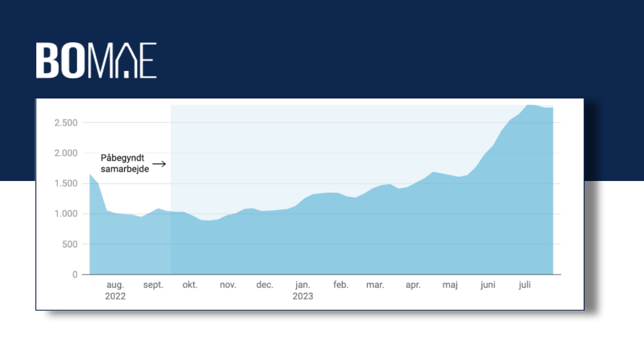Click the feb. month label
644x362 pixels.
340,285
